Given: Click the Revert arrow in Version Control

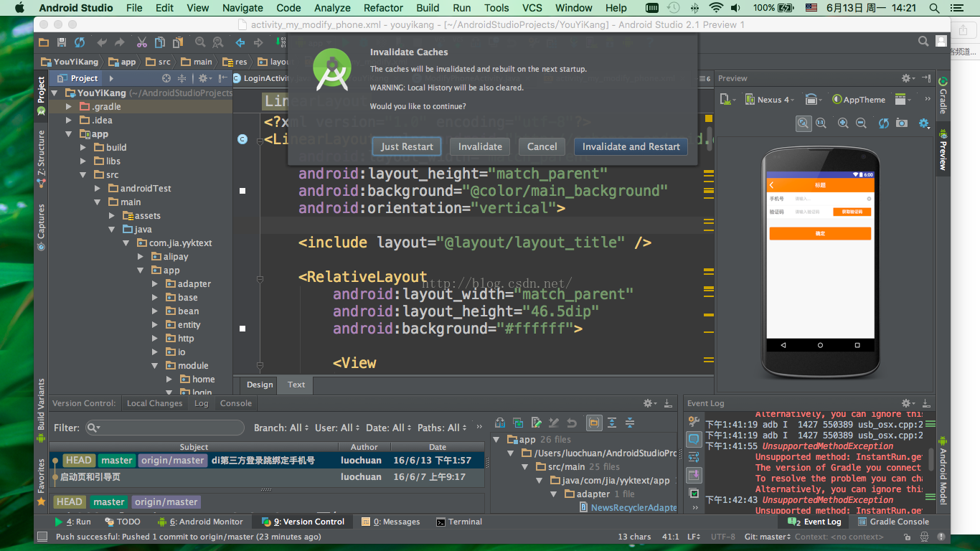Looking at the screenshot, I should pyautogui.click(x=572, y=423).
